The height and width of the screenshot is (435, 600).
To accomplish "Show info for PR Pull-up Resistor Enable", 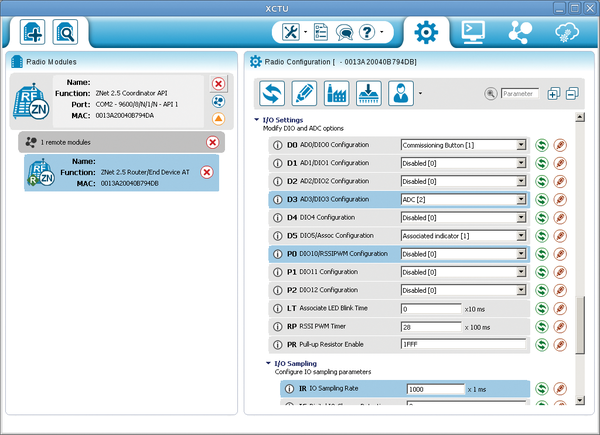I will (x=277, y=345).
